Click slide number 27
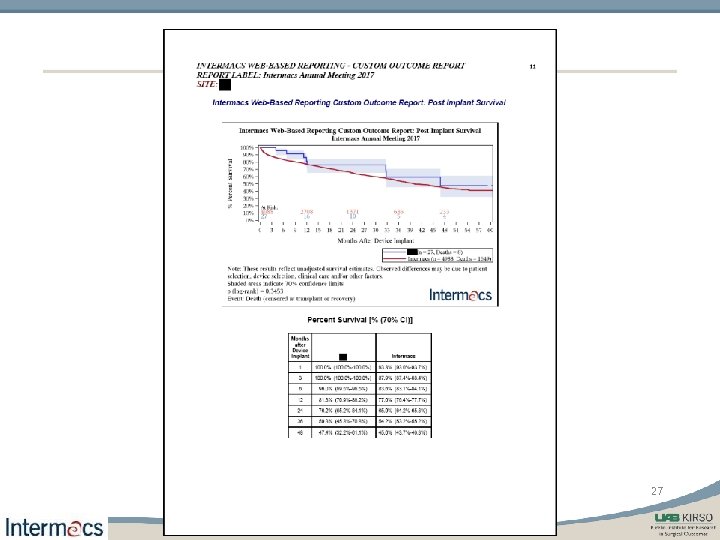The width and height of the screenshot is (720, 540). point(657,491)
